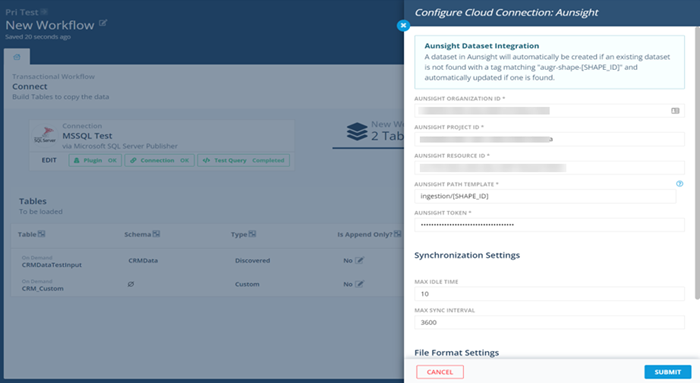Click the Test Query Completed button
This screenshot has width=700, height=383.
click(x=243, y=160)
